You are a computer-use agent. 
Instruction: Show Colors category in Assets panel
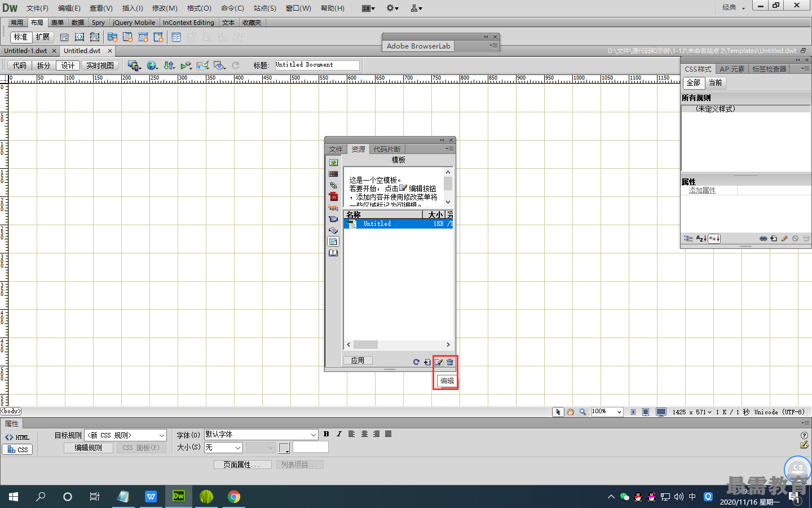(333, 174)
